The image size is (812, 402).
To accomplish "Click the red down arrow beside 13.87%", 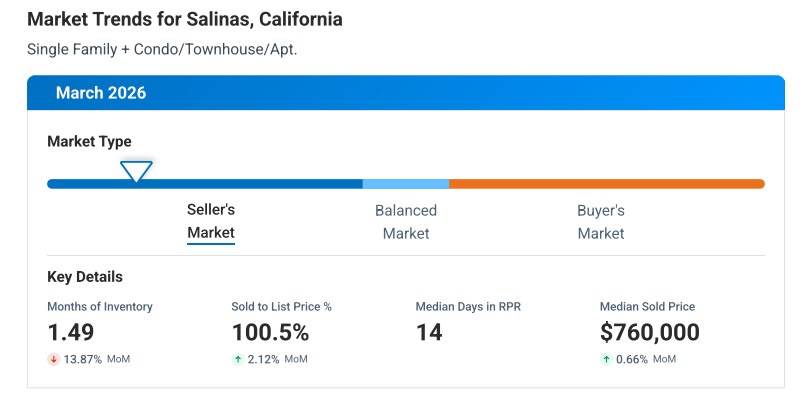I will [53, 359].
